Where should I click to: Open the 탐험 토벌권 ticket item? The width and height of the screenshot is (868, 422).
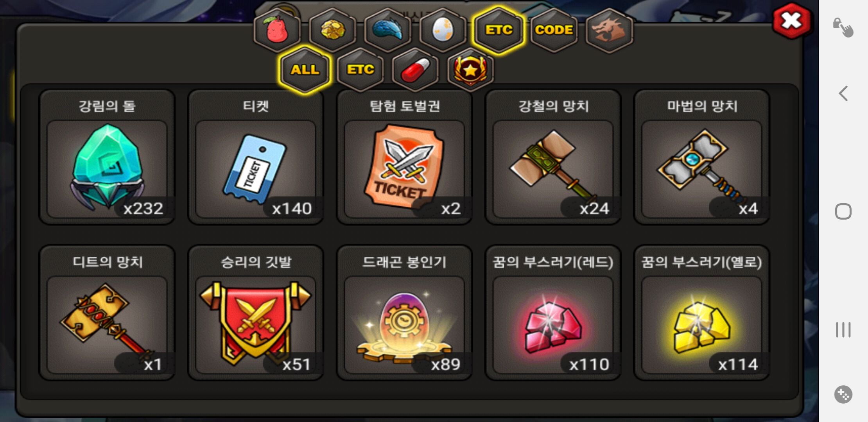point(404,157)
